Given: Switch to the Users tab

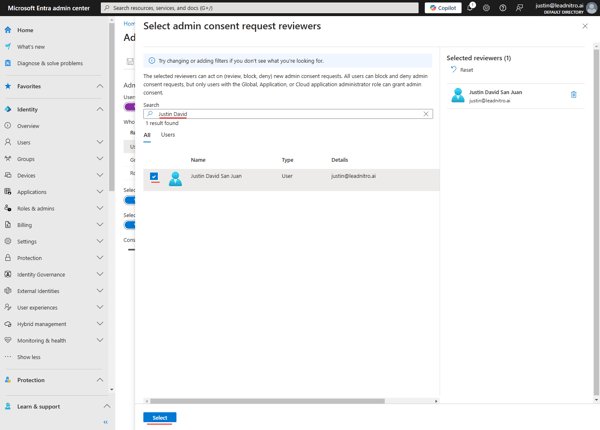Looking at the screenshot, I should (168, 135).
